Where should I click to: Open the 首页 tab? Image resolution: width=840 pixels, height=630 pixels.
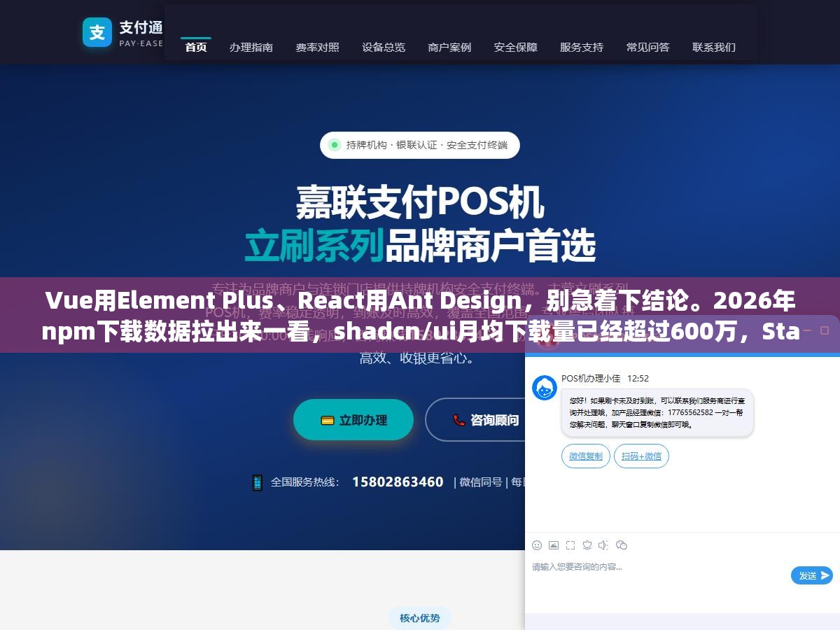coord(196,48)
